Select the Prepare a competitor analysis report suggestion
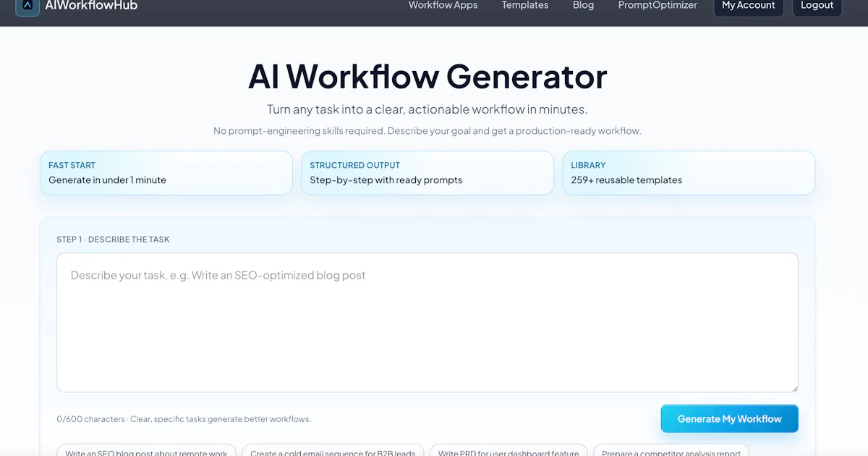 tap(671, 452)
